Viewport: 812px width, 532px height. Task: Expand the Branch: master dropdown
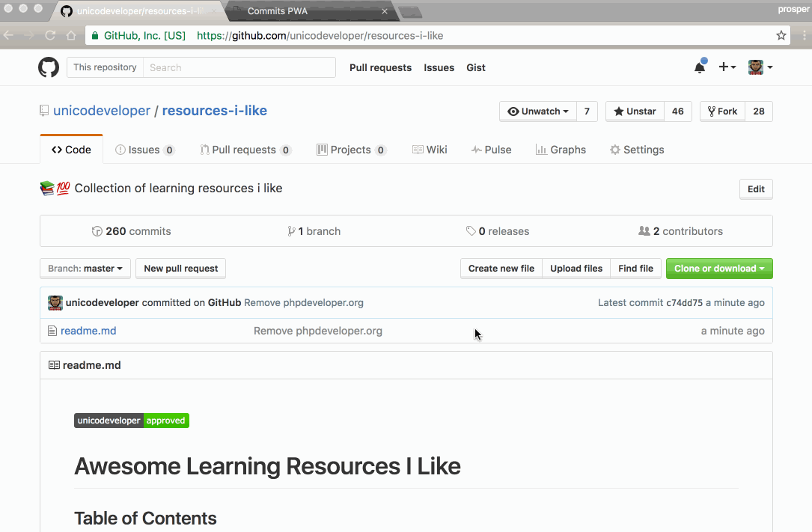coord(85,269)
